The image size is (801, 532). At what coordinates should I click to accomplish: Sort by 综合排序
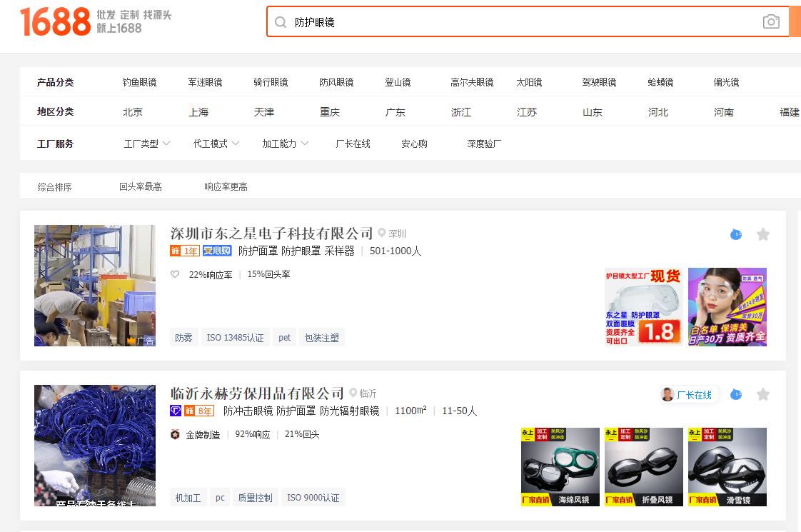click(x=55, y=187)
